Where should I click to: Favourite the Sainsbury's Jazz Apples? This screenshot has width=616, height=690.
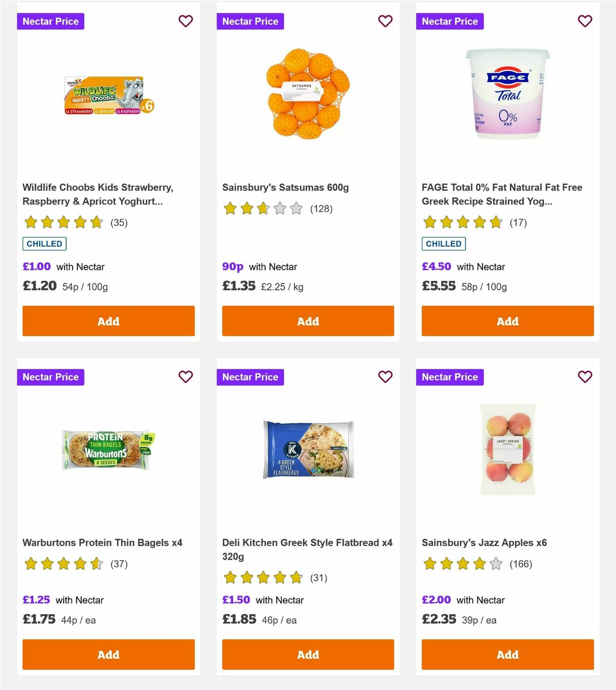tap(585, 377)
